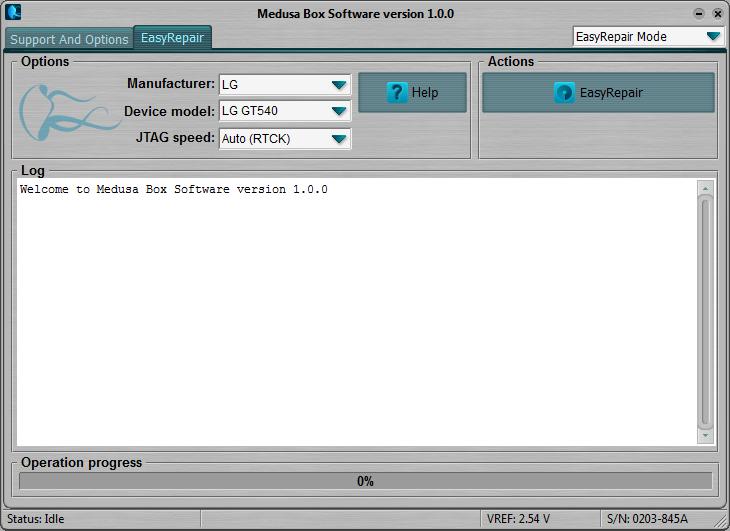Click the log vertical scrollbar thumb

pos(705,312)
